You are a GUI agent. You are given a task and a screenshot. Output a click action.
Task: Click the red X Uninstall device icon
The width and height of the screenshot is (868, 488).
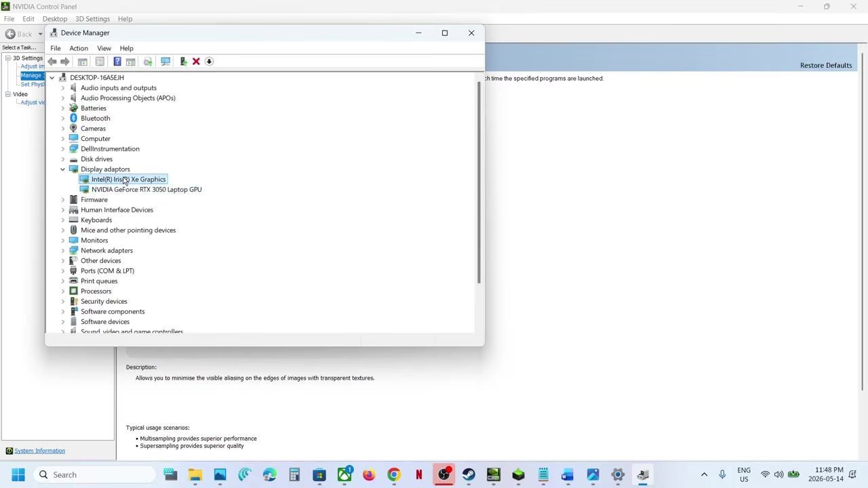196,62
